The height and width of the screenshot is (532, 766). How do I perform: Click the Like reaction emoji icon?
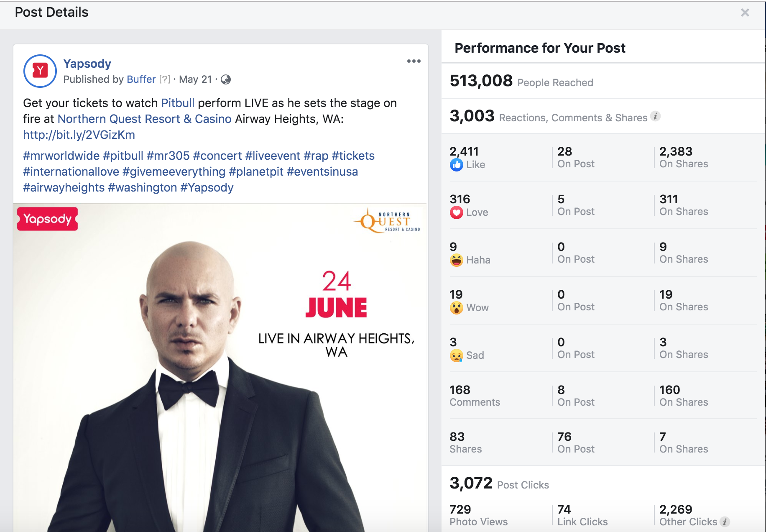[457, 165]
